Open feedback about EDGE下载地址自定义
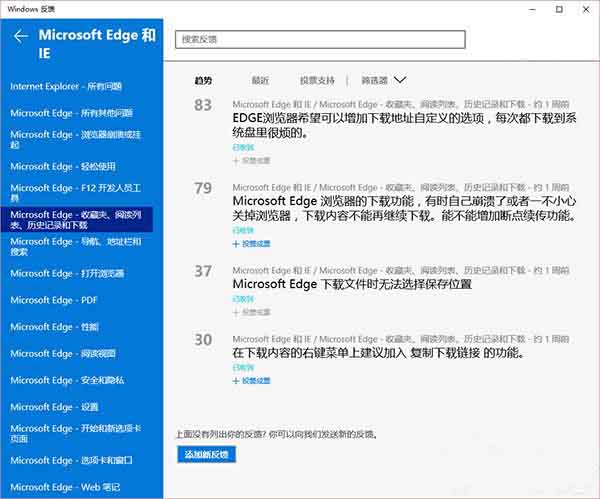The width and height of the screenshot is (600, 499). pos(404,125)
